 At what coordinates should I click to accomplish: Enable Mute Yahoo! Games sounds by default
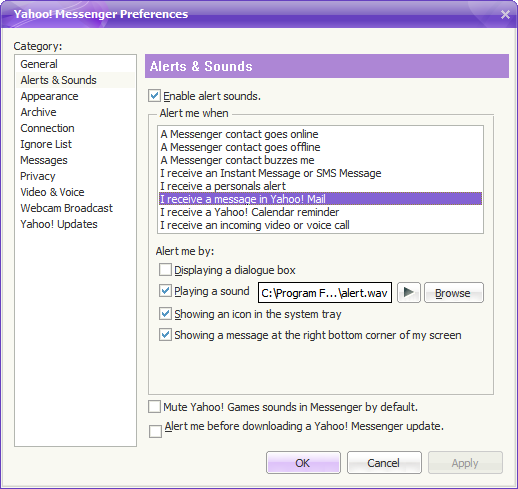pyautogui.click(x=154, y=407)
